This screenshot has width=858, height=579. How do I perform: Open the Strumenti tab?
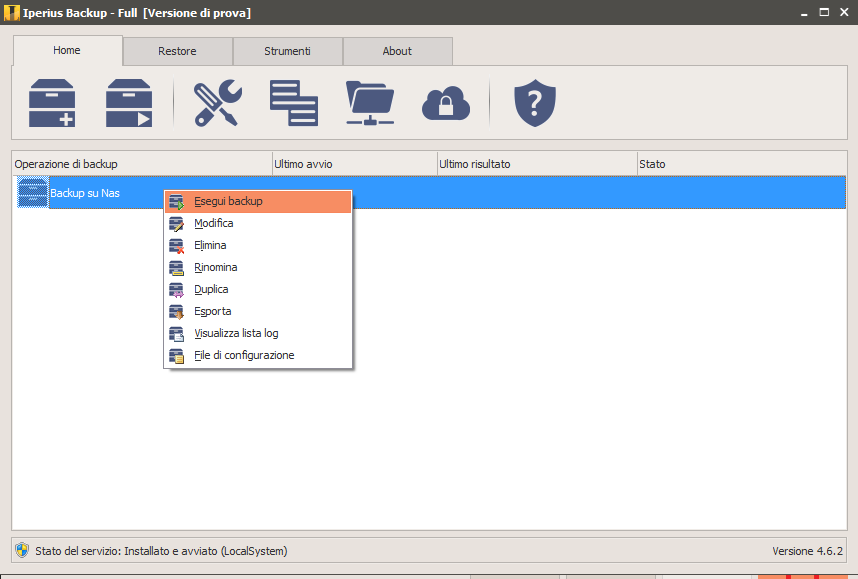[287, 51]
